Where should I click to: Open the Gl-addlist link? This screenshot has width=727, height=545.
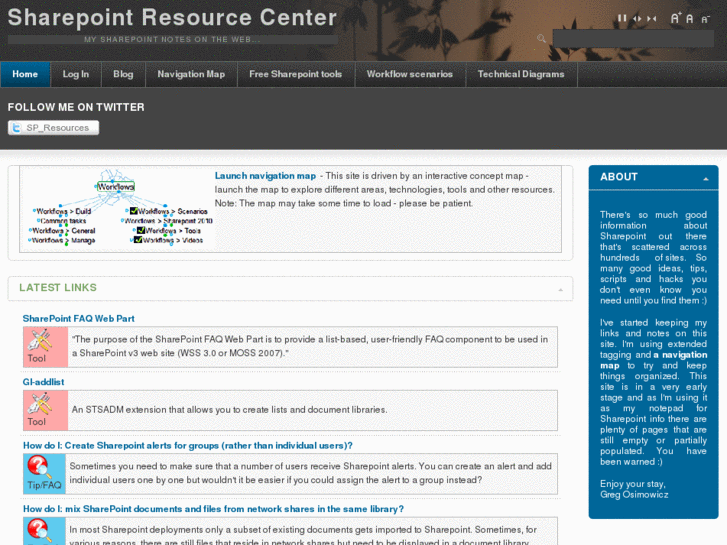44,382
